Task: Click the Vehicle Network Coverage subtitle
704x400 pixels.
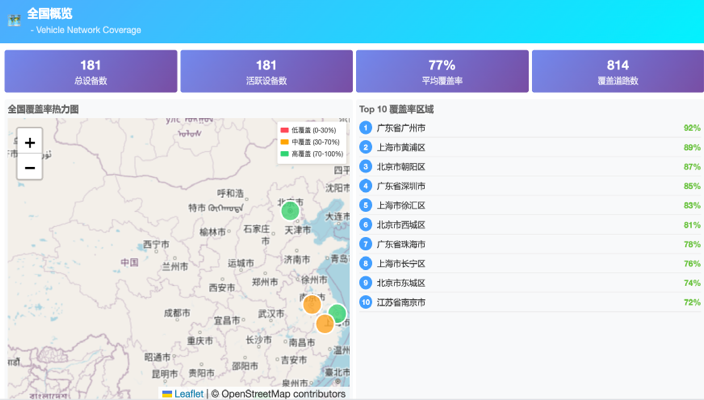Action: [x=88, y=30]
